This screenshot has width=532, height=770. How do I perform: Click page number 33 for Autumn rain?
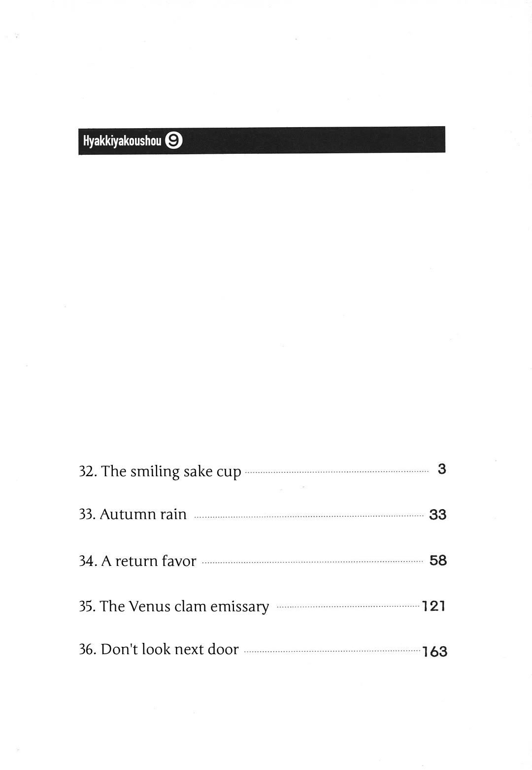click(437, 515)
